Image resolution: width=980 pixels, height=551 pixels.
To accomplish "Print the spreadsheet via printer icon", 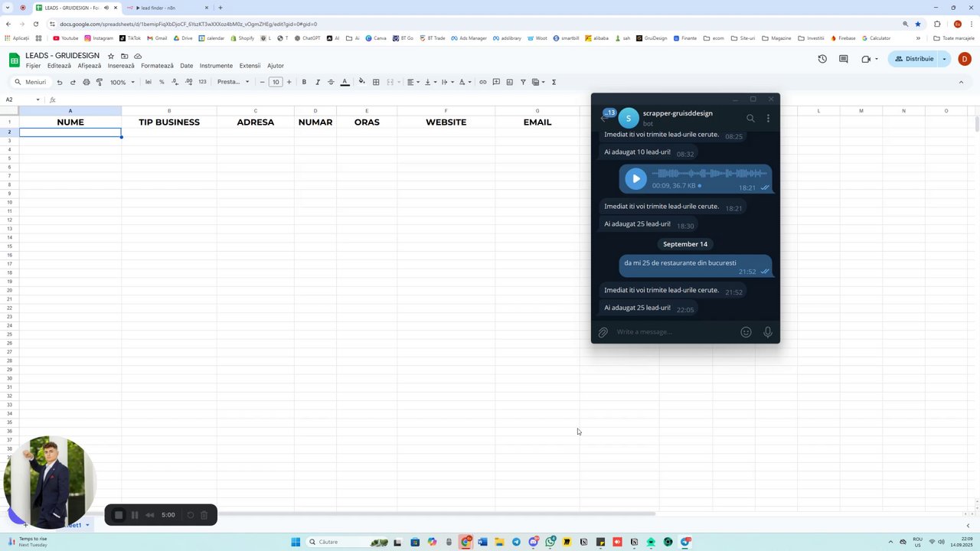I will [86, 82].
